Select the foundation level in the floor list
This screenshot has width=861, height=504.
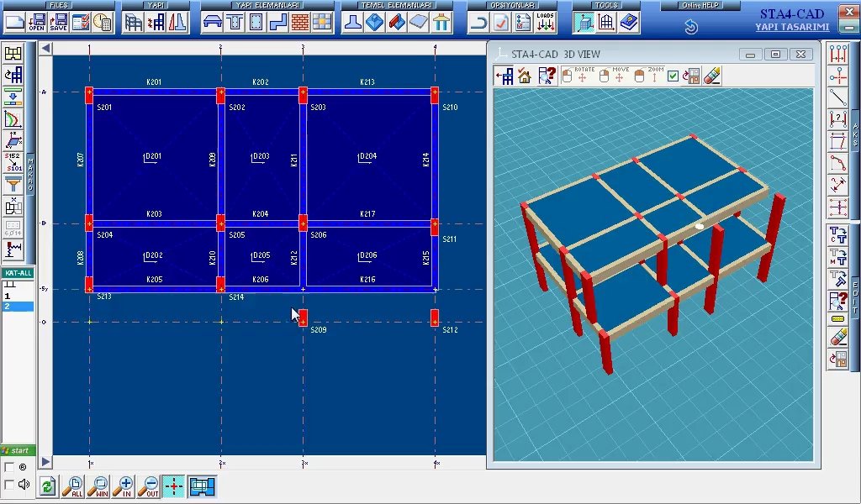(x=18, y=285)
